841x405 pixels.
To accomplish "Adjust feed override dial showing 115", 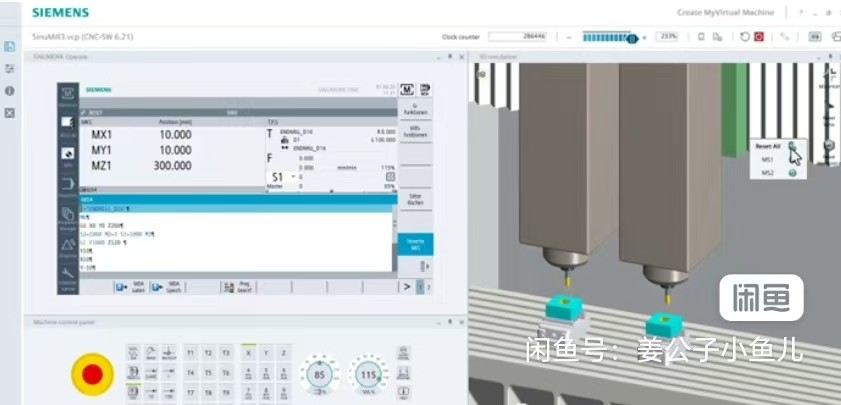I will (x=368, y=375).
